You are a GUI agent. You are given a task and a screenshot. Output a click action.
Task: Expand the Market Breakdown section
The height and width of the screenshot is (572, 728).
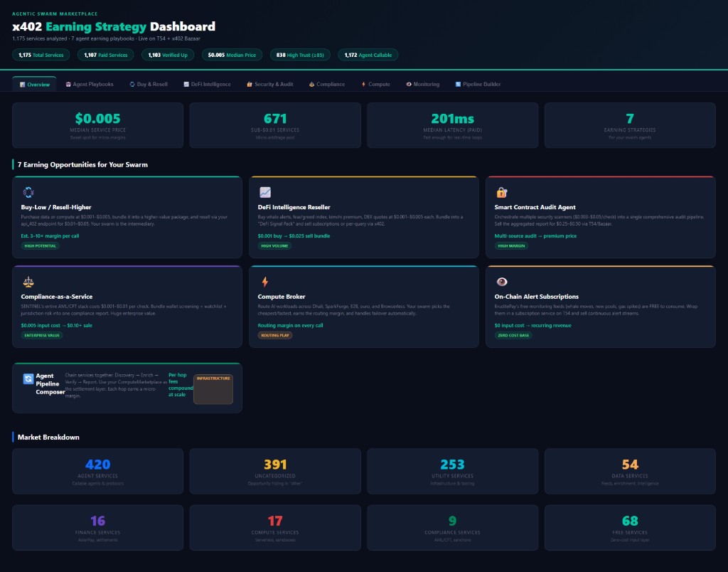48,437
